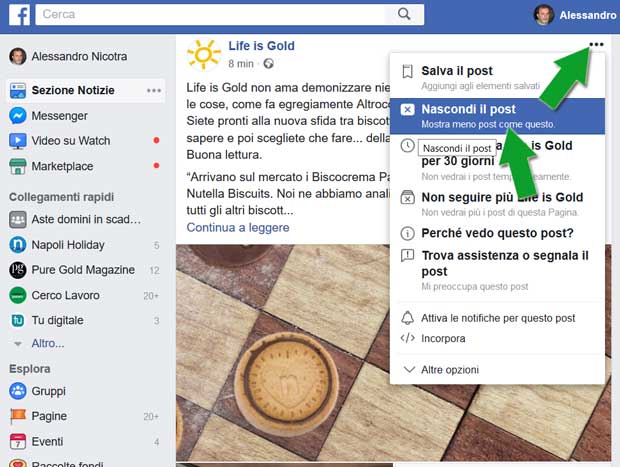Select Perché vedo questo post?
This screenshot has width=620, height=467.
(497, 233)
